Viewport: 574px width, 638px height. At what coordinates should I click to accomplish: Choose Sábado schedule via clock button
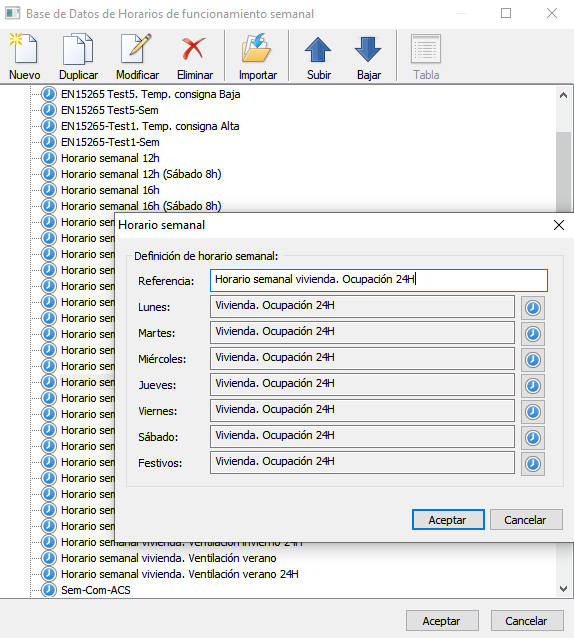533,438
